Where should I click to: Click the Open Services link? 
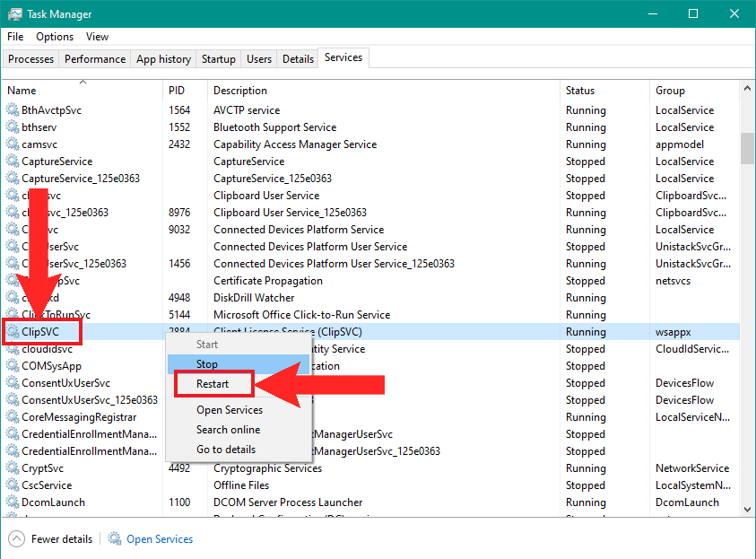tap(160, 539)
